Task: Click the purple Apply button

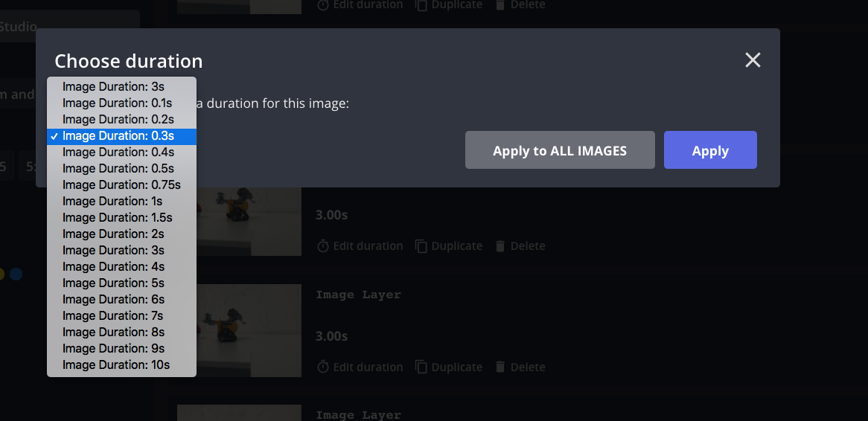Action: click(710, 150)
